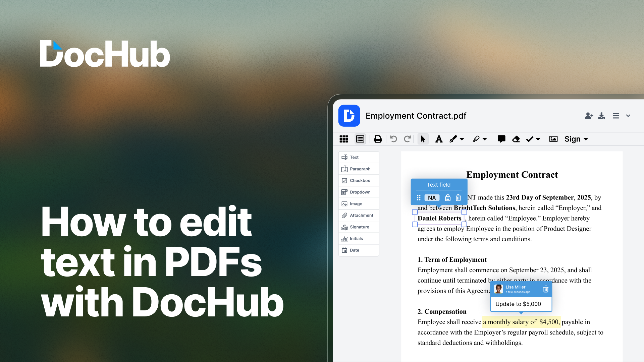Select the cursor/select tool in the toolbar
The image size is (644, 362).
click(423, 139)
